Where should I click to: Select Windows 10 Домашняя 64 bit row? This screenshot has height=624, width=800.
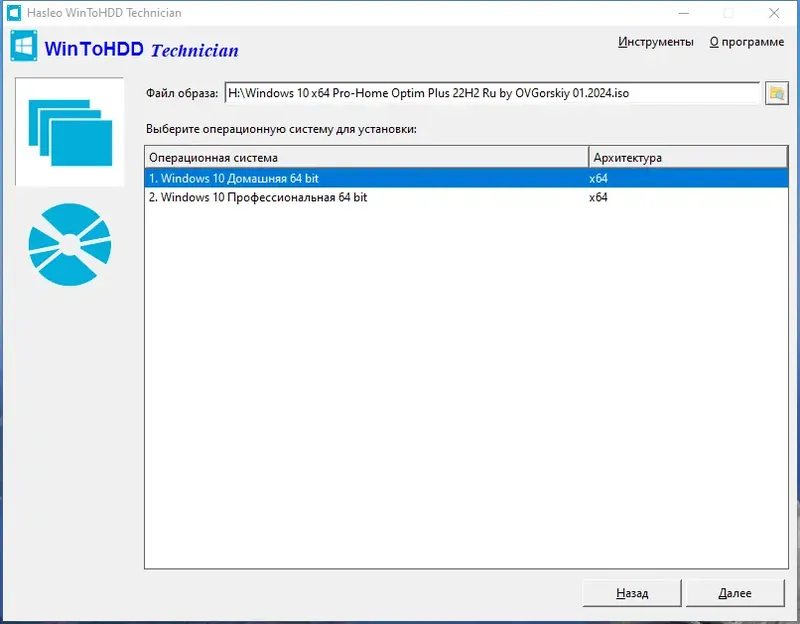click(x=466, y=178)
